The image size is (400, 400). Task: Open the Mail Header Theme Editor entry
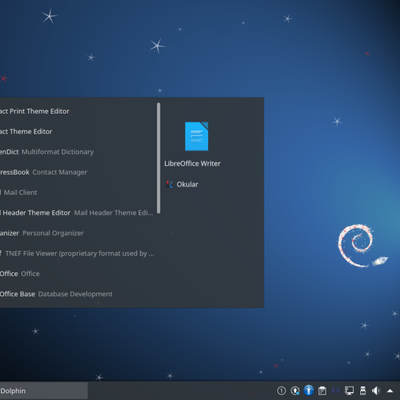click(x=77, y=213)
